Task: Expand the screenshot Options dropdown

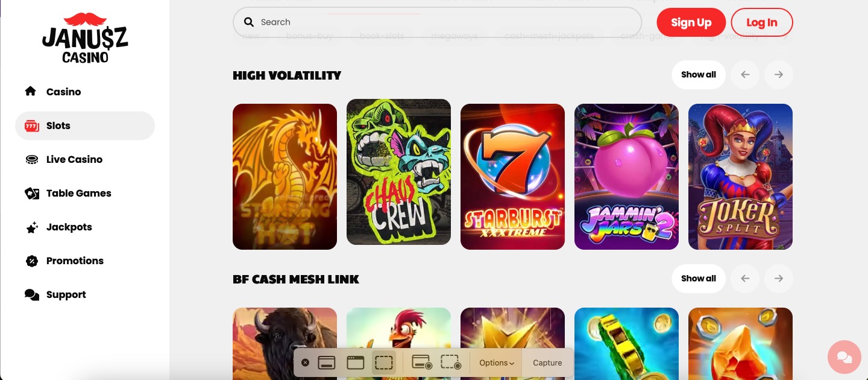Action: click(x=497, y=363)
